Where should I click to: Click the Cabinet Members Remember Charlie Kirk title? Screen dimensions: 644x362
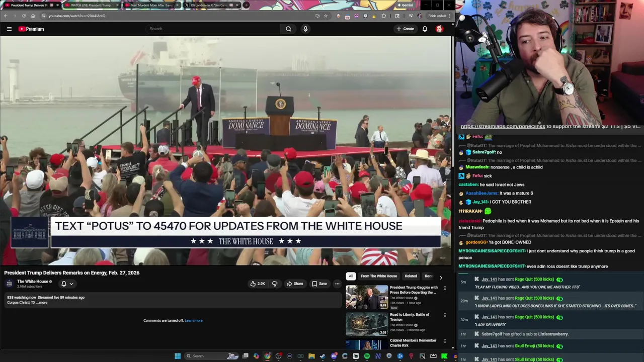(413, 343)
